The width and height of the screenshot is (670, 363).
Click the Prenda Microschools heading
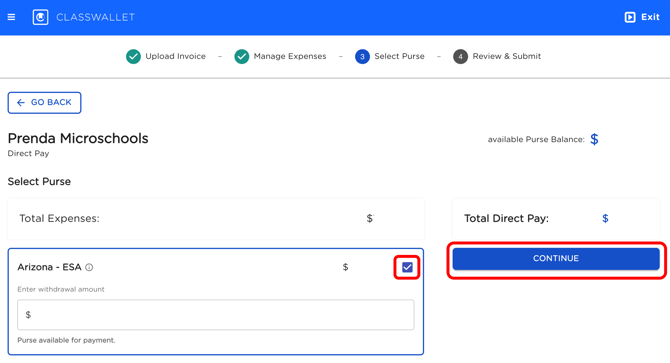78,138
